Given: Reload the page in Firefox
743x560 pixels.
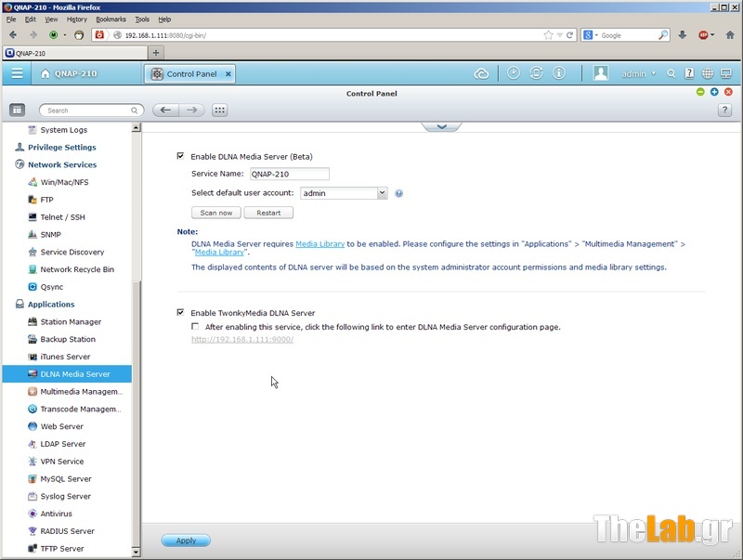Looking at the screenshot, I should coord(569,35).
